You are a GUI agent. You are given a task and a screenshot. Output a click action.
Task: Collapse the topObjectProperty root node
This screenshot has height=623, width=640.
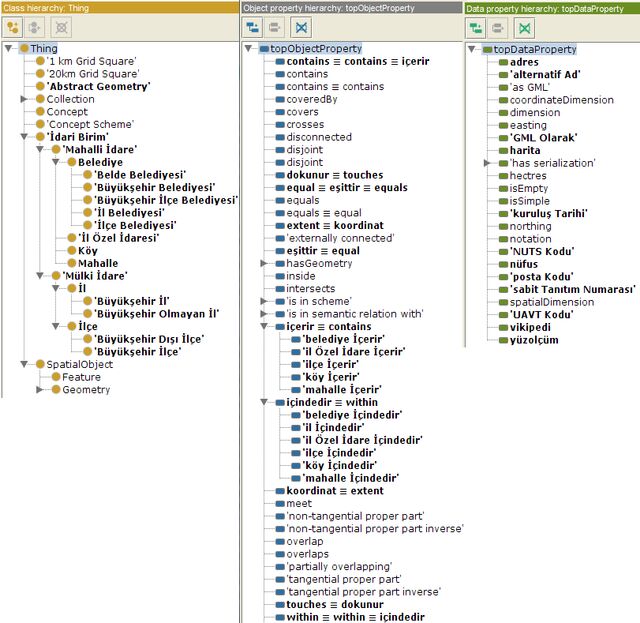pos(249,48)
